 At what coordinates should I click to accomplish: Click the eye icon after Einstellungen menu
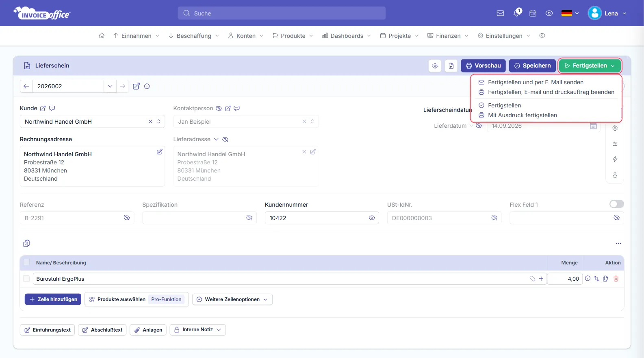[x=542, y=36]
